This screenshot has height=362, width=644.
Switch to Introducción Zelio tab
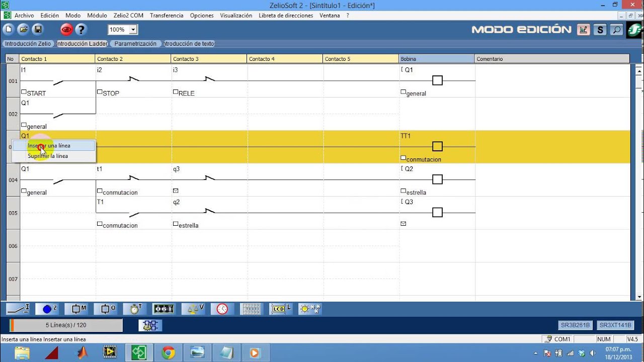tap(28, 44)
